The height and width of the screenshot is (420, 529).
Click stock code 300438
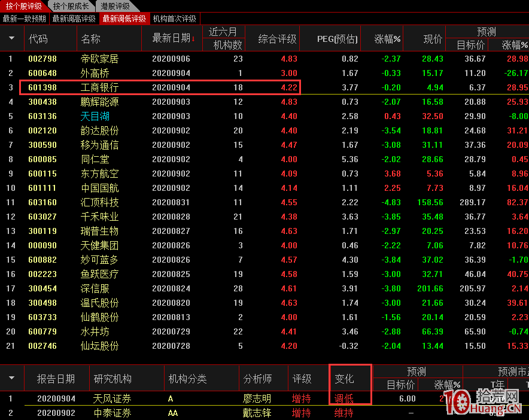click(42, 102)
